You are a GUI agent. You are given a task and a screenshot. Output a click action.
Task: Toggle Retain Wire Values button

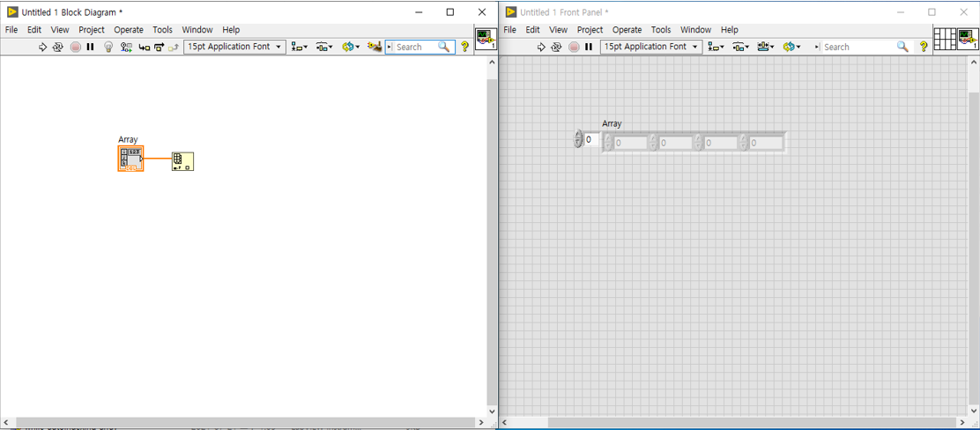point(127,47)
